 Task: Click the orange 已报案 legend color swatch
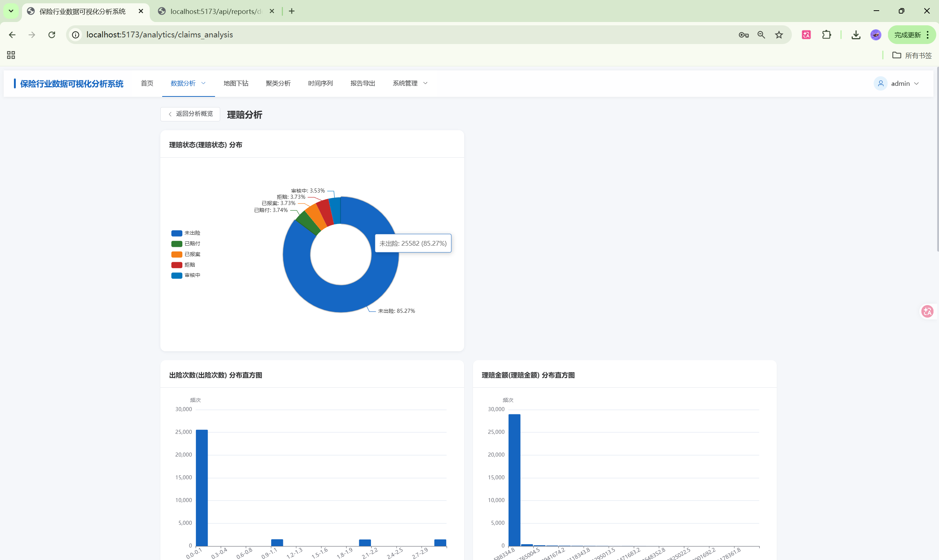pyautogui.click(x=177, y=255)
